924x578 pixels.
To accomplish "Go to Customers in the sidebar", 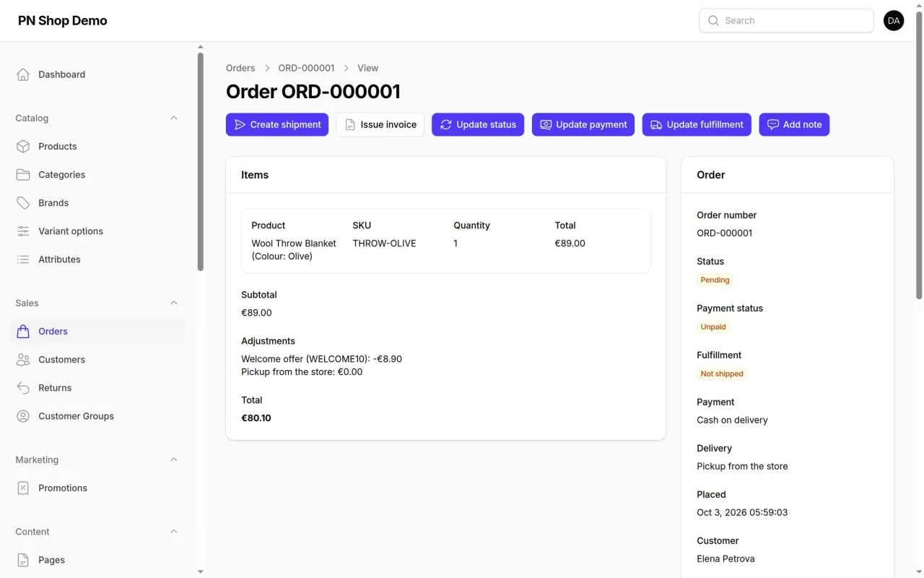I will pyautogui.click(x=97, y=359).
